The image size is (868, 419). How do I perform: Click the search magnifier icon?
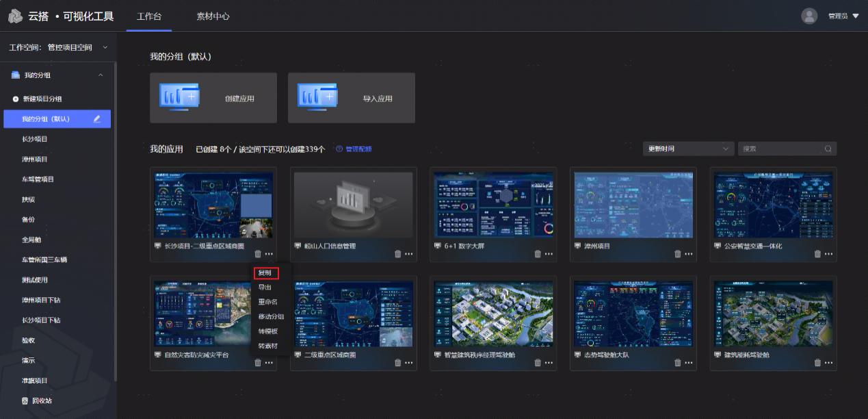pyautogui.click(x=828, y=149)
